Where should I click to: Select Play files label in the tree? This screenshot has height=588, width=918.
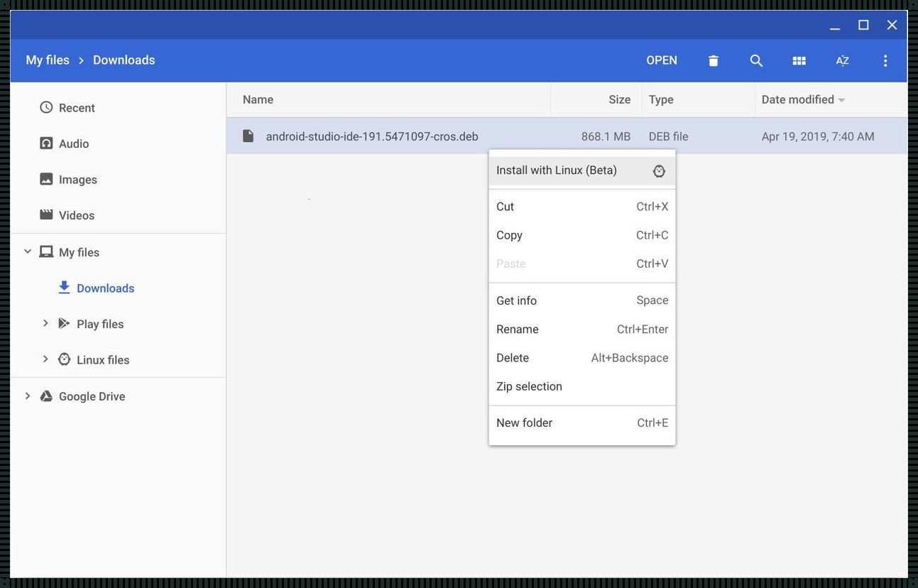(x=100, y=324)
